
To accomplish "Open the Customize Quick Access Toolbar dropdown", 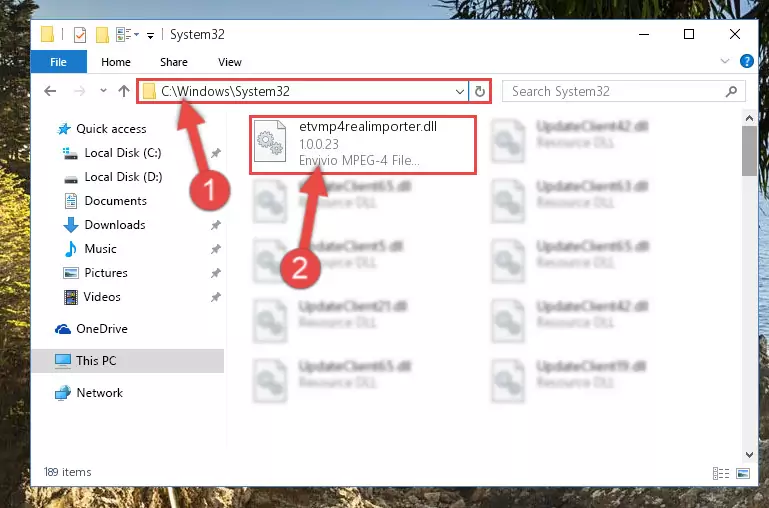I will 150,35.
